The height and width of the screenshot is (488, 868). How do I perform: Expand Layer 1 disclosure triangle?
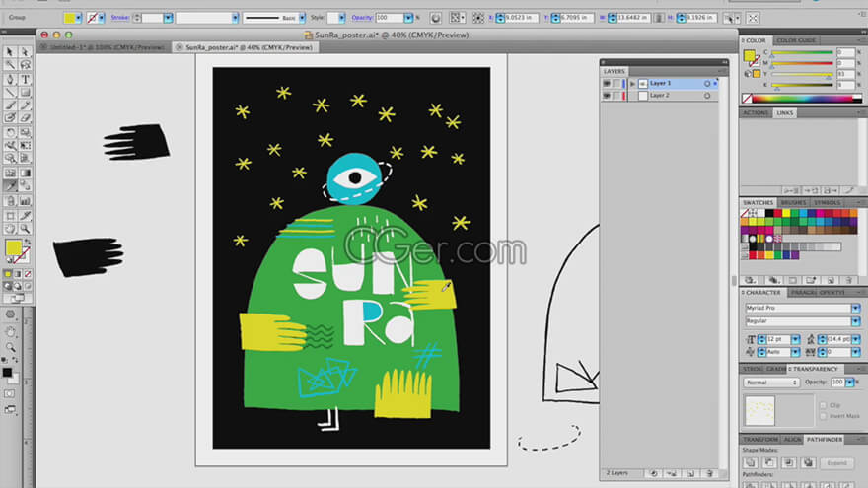pos(632,84)
